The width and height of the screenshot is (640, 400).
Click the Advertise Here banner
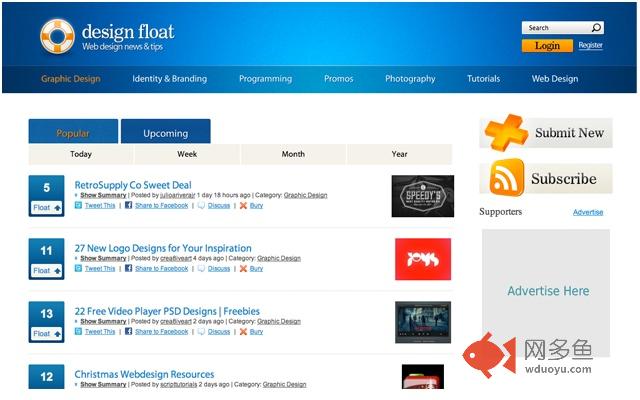pos(546,293)
